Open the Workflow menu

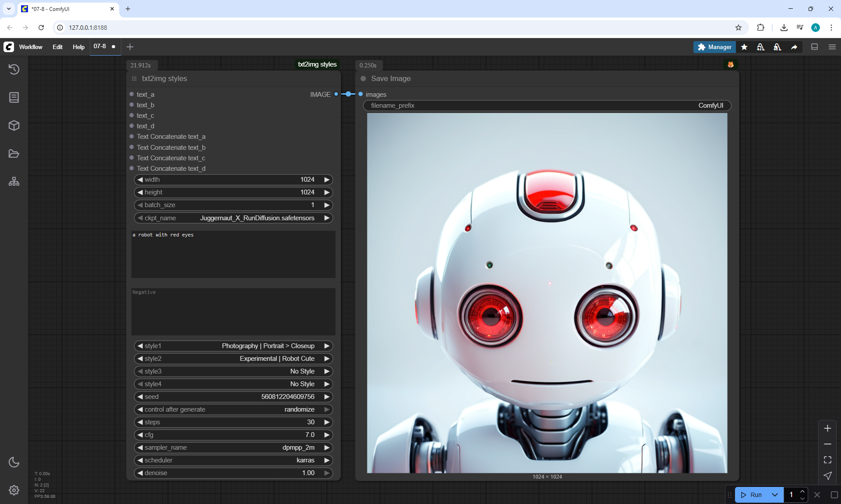(31, 47)
